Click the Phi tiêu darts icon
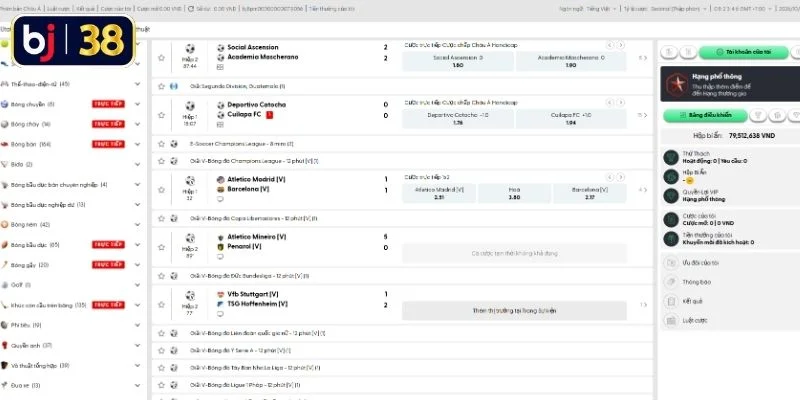This screenshot has height=400, width=800. (x=5, y=325)
